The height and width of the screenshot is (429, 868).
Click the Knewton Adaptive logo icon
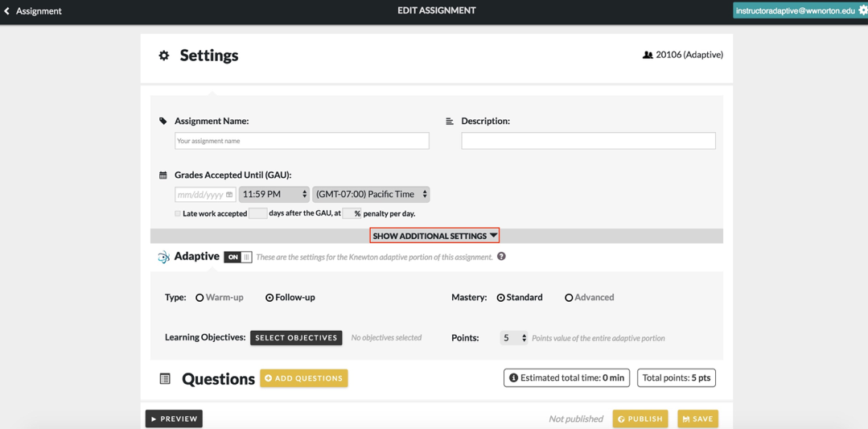[163, 257]
